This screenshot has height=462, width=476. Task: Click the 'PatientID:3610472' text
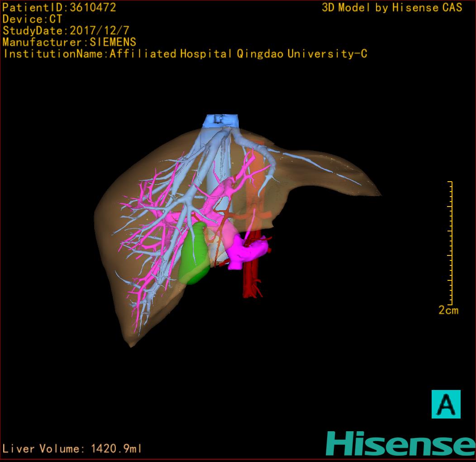point(59,8)
